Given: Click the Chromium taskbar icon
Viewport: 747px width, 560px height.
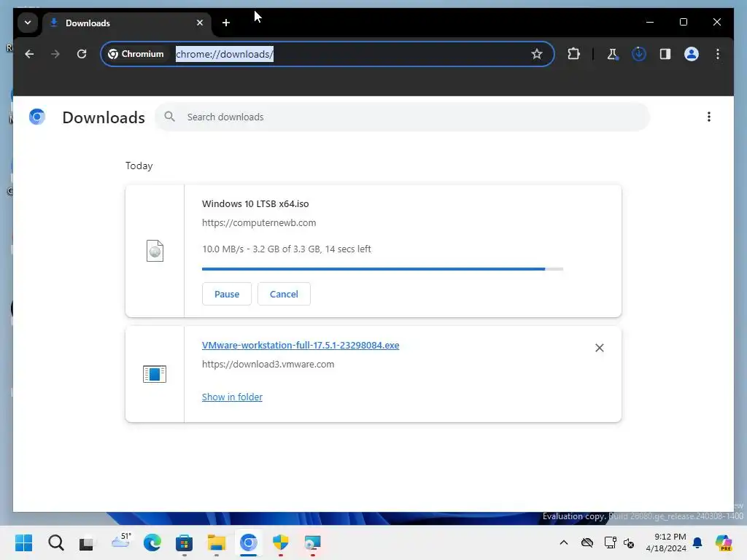Looking at the screenshot, I should (x=249, y=542).
